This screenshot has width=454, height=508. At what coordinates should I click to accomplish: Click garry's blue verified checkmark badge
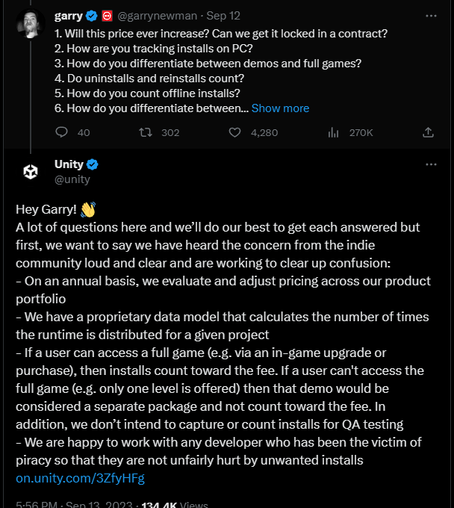[92, 16]
